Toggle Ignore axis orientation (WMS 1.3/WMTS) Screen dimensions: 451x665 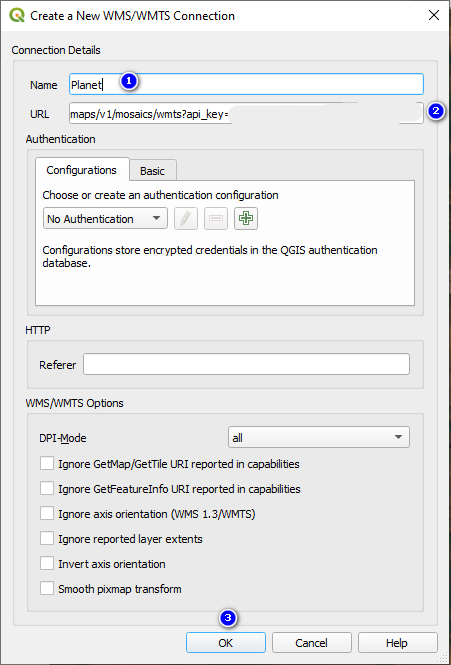tap(47, 514)
